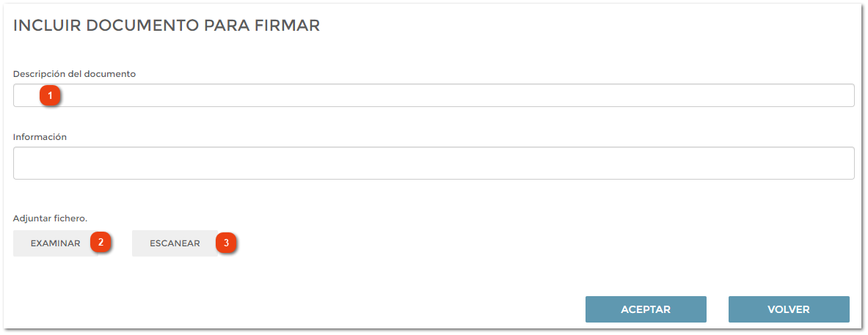
Task: Go back without including the document
Action: point(789,309)
